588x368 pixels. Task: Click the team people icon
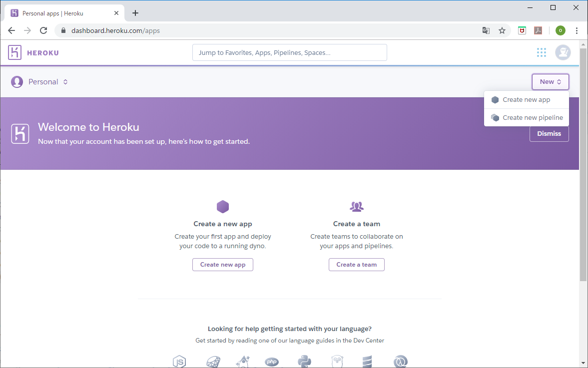point(357,207)
